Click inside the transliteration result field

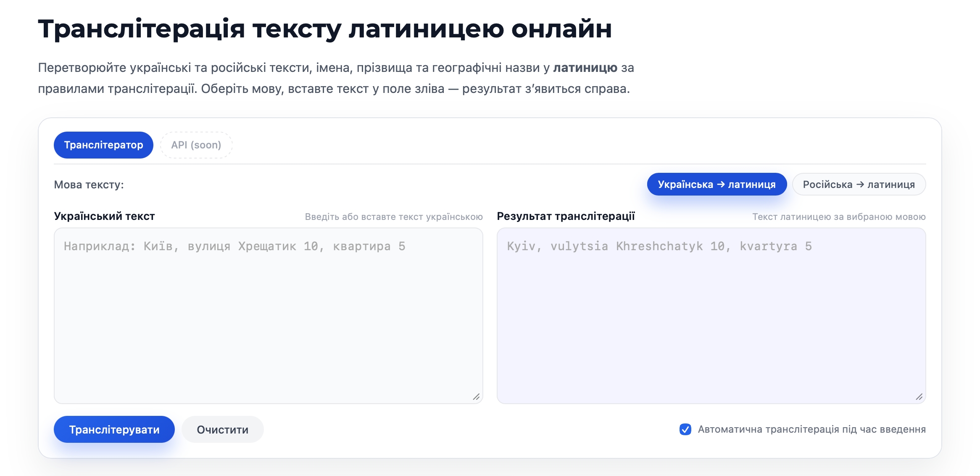pos(711,315)
